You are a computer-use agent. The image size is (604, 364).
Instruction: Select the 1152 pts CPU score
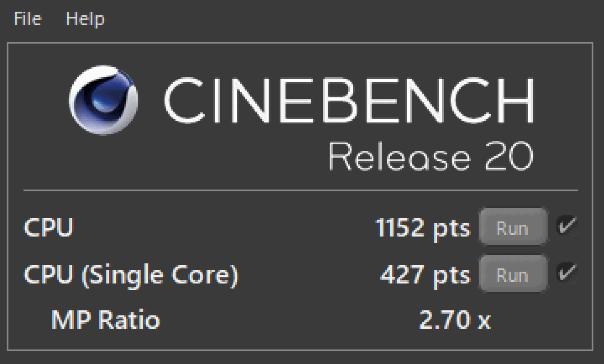point(423,228)
